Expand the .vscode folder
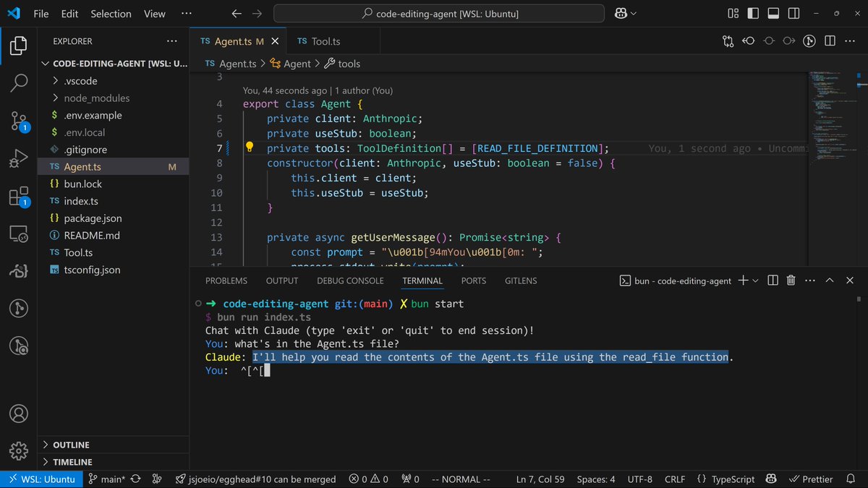This screenshot has width=868, height=488. pos(113,81)
